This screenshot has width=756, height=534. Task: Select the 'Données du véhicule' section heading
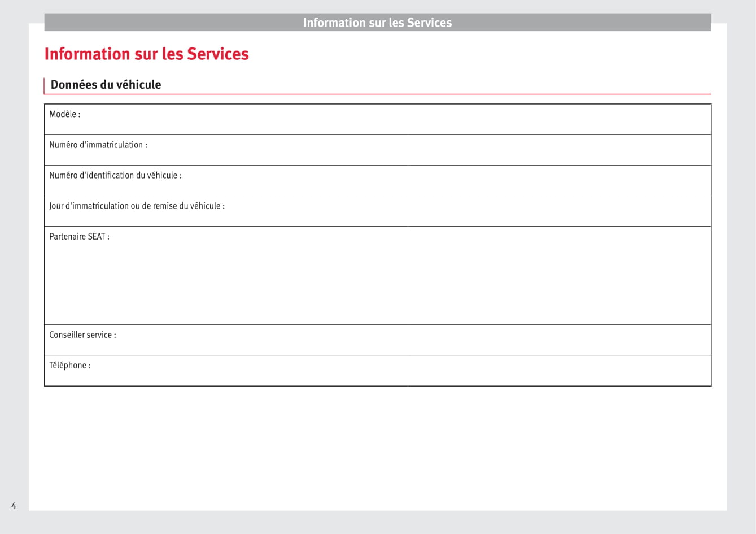106,85
